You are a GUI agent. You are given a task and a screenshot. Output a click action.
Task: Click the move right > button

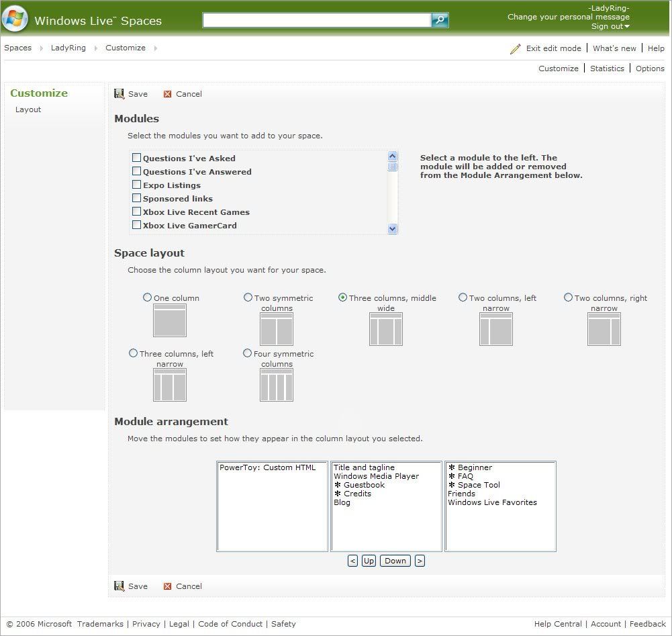tap(420, 561)
